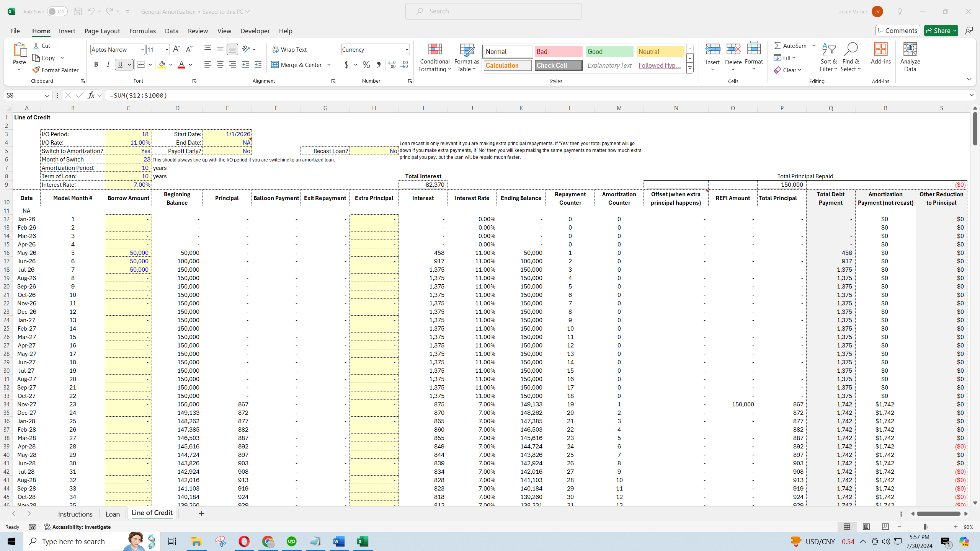Open the Instructions sheet tab
The height and width of the screenshot is (551, 980).
(x=75, y=514)
